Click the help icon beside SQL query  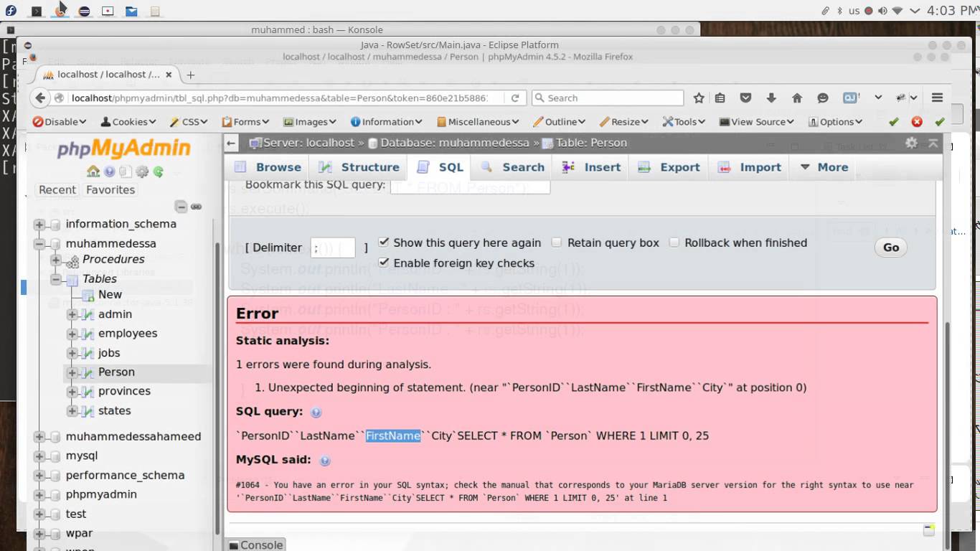[315, 412]
